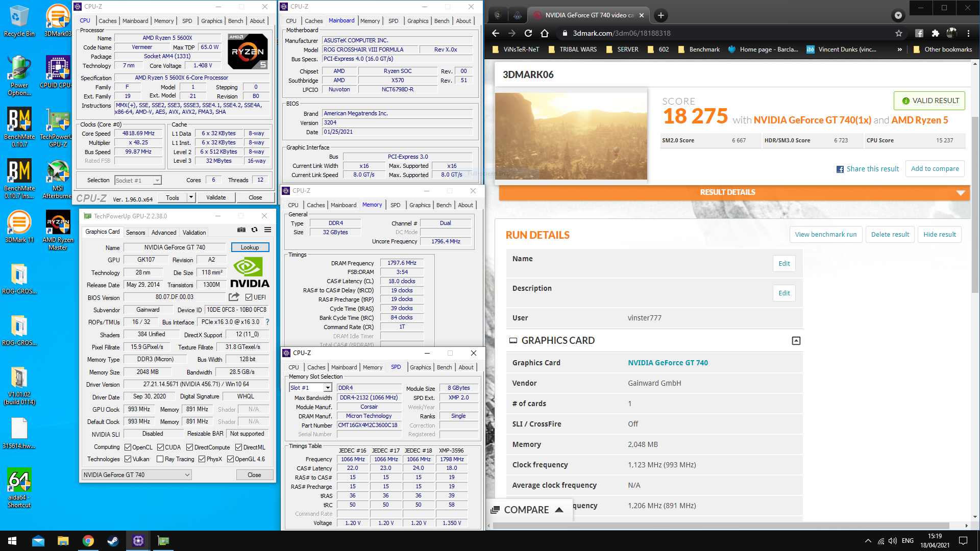Toggle the DirectCompute checkbox
Image resolution: width=980 pixels, height=551 pixels.
[189, 447]
